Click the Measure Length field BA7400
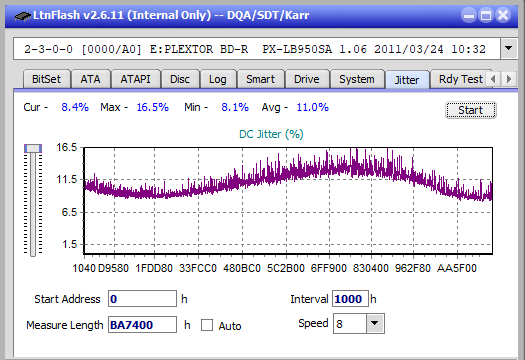The height and width of the screenshot is (360, 525). [142, 325]
